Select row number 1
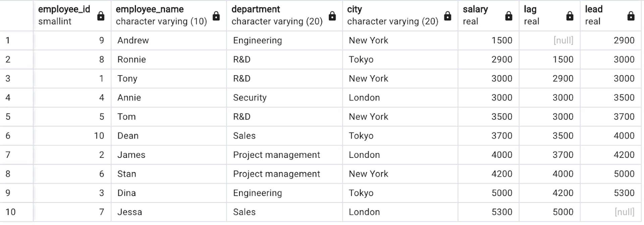Screen dimensions: 644x225 (x=16, y=41)
